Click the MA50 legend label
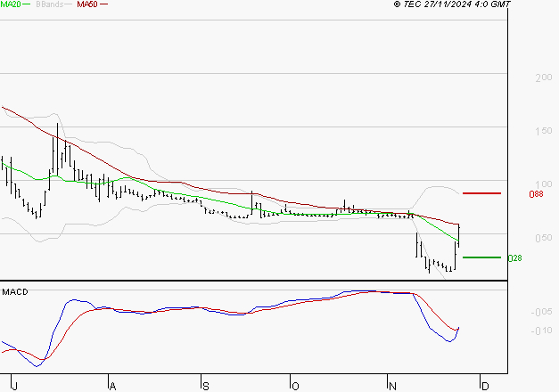 point(87,4)
